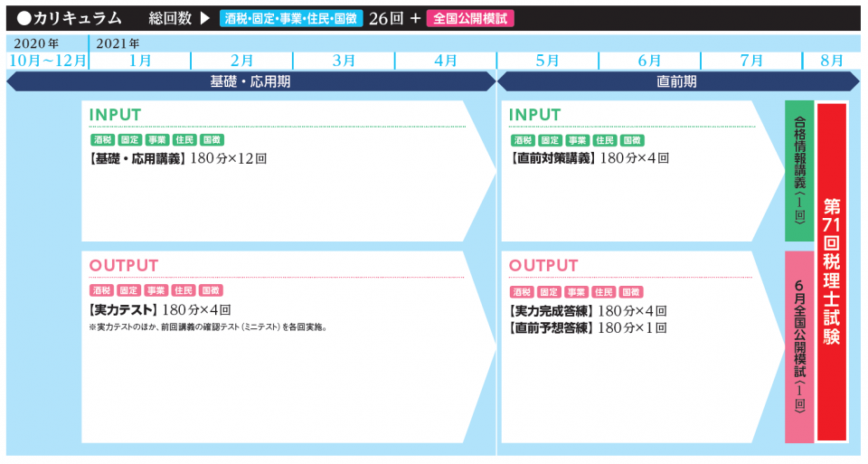Select the 8月 month column header
Screen dimensions: 868x464
(x=832, y=61)
